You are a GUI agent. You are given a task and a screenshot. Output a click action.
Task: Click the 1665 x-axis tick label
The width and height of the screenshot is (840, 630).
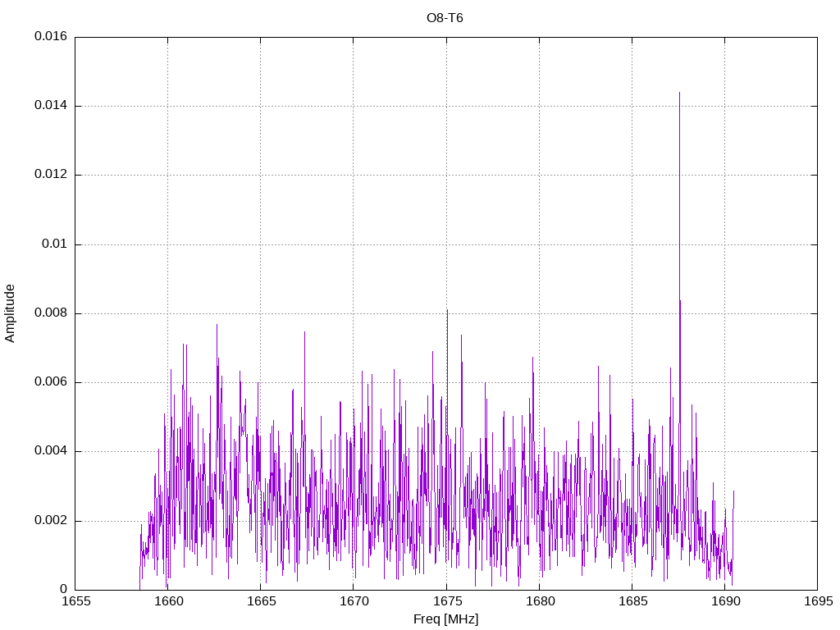[261, 601]
